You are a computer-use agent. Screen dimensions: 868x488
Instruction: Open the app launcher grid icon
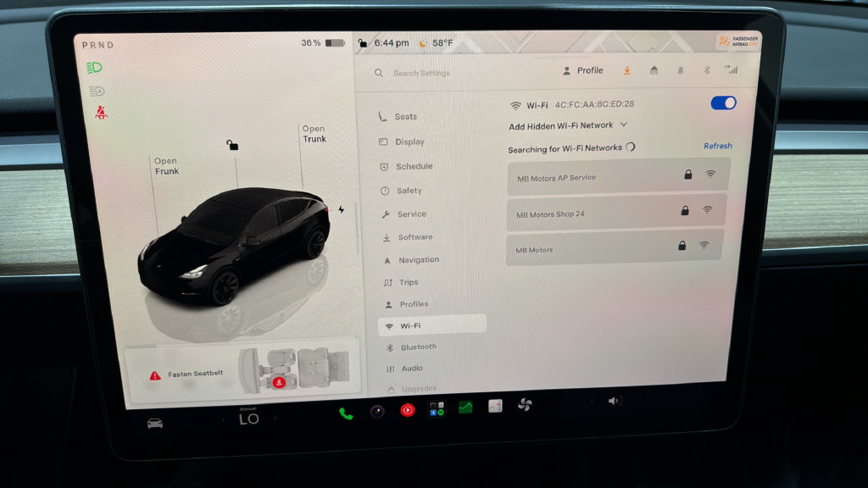click(x=437, y=409)
